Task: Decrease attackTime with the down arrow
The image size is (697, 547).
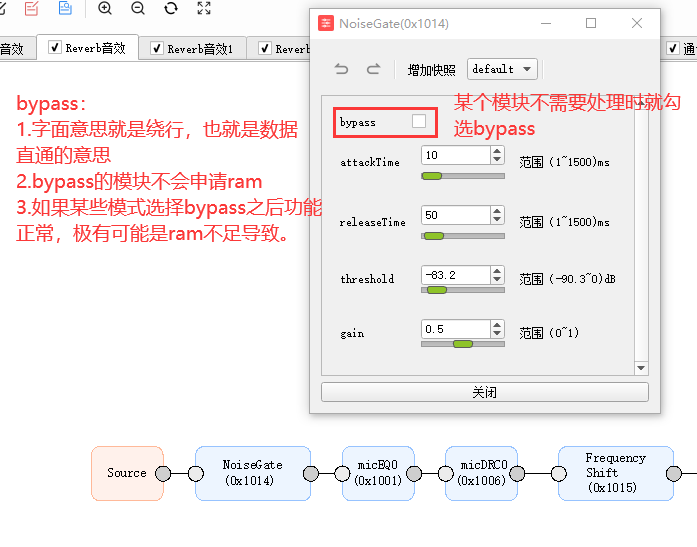Action: click(497, 160)
